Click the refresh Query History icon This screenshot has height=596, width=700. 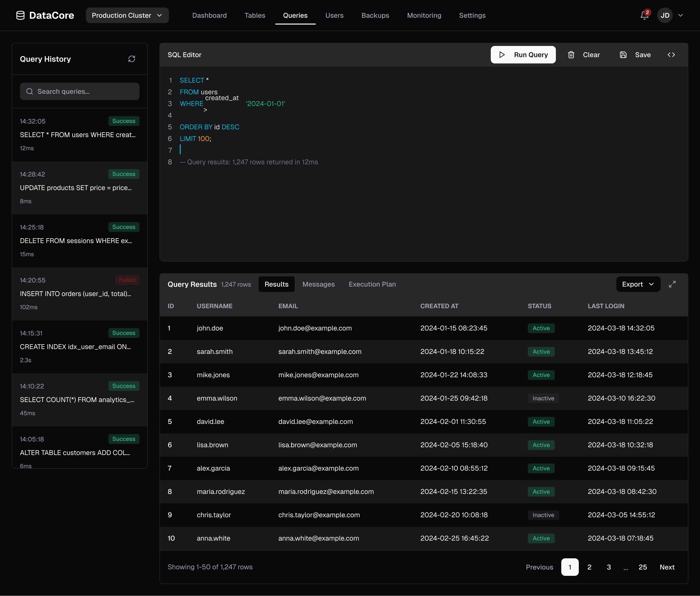pos(132,59)
